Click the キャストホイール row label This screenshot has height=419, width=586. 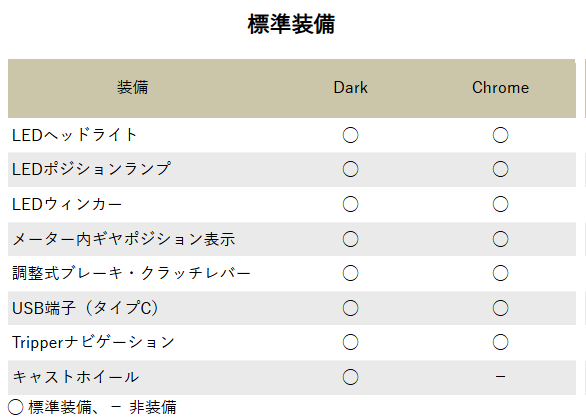click(76, 377)
